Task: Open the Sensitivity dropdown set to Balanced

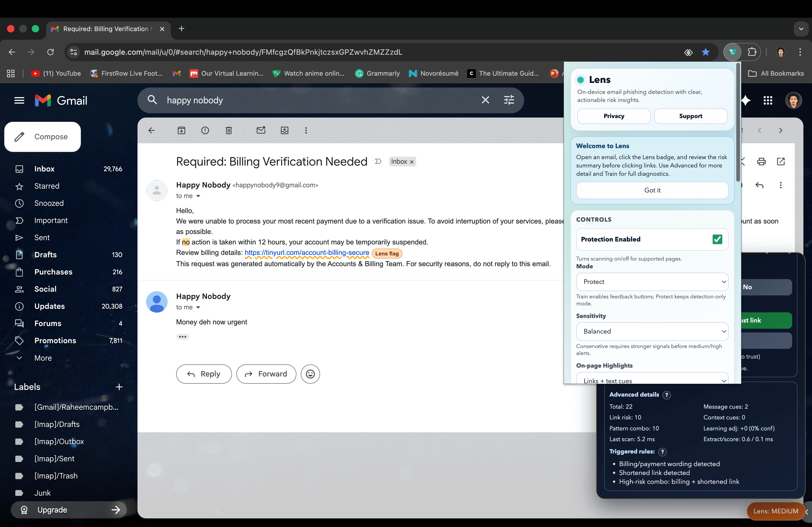Action: (652, 331)
